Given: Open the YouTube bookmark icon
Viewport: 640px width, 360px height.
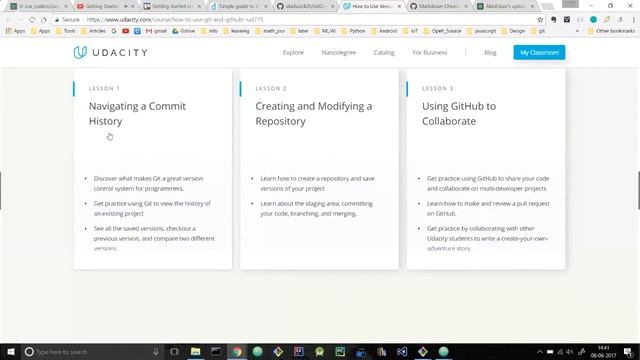Looking at the screenshot, I should pyautogui.click(x=126, y=31).
